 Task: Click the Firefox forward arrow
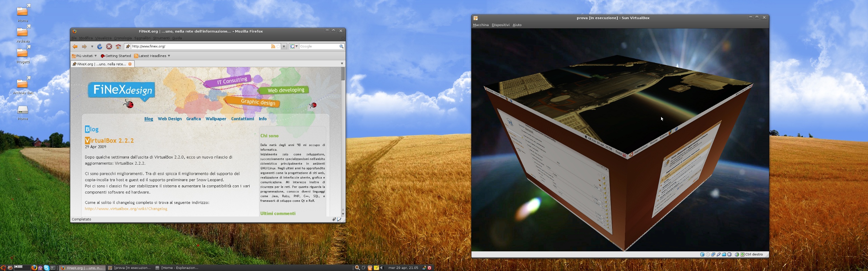pos(84,46)
